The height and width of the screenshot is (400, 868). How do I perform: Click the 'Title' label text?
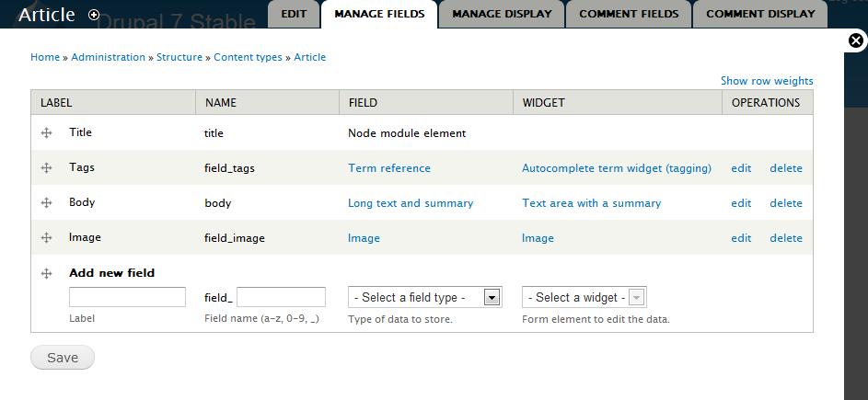[80, 132]
